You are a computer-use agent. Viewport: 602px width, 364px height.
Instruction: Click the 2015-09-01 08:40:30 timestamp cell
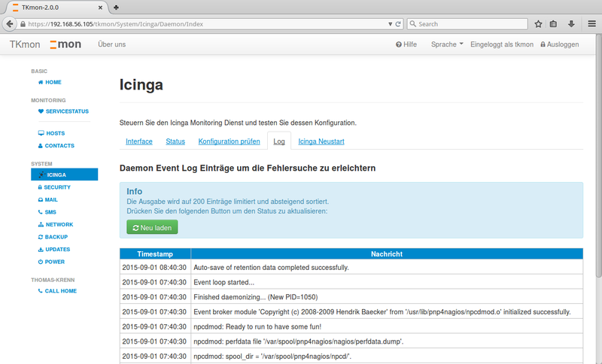coord(154,267)
